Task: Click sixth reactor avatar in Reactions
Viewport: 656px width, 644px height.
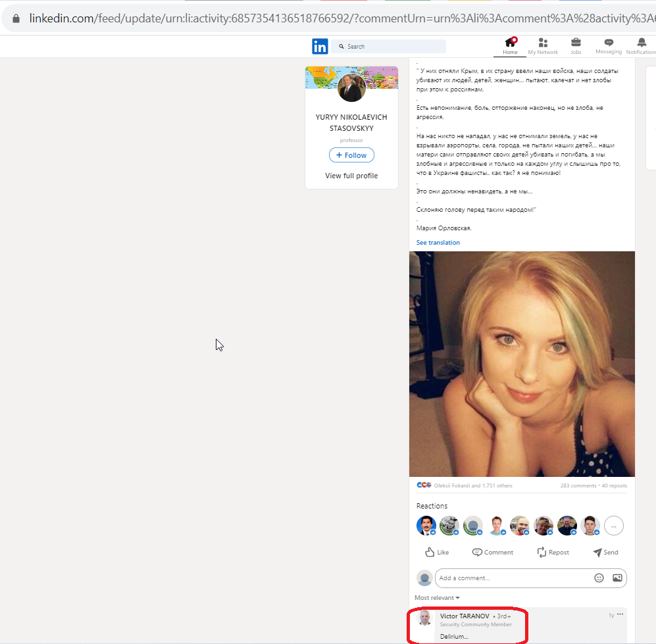Action: [x=543, y=526]
